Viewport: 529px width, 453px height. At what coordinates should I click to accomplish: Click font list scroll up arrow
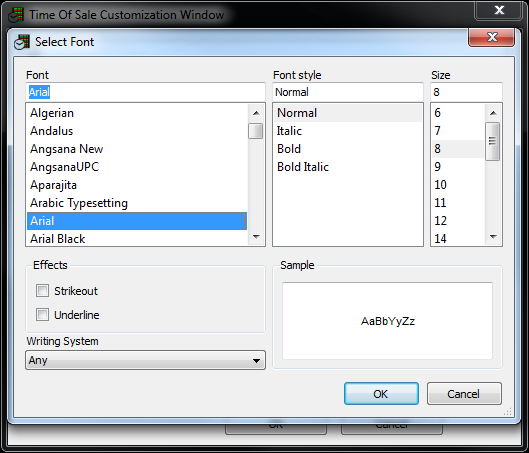256,113
